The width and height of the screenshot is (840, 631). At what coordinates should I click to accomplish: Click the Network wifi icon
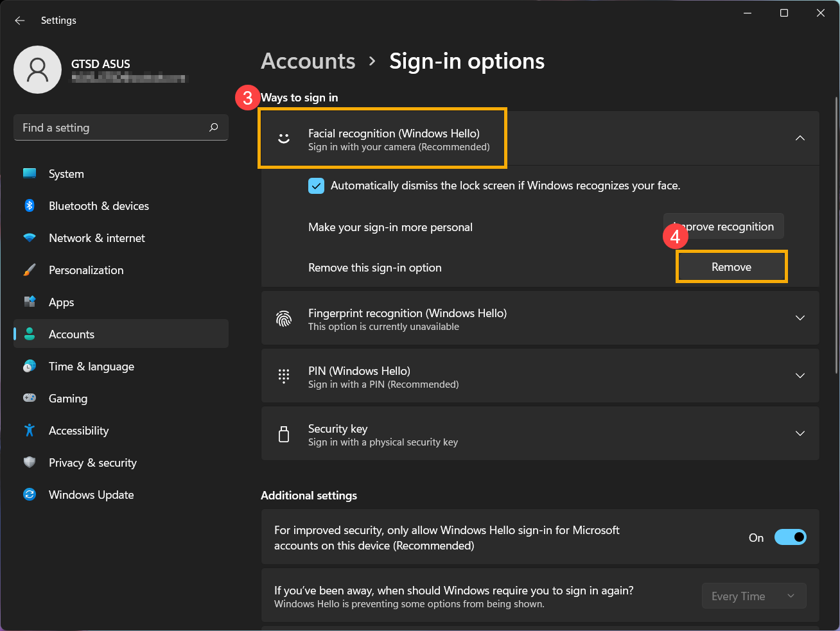(30, 238)
